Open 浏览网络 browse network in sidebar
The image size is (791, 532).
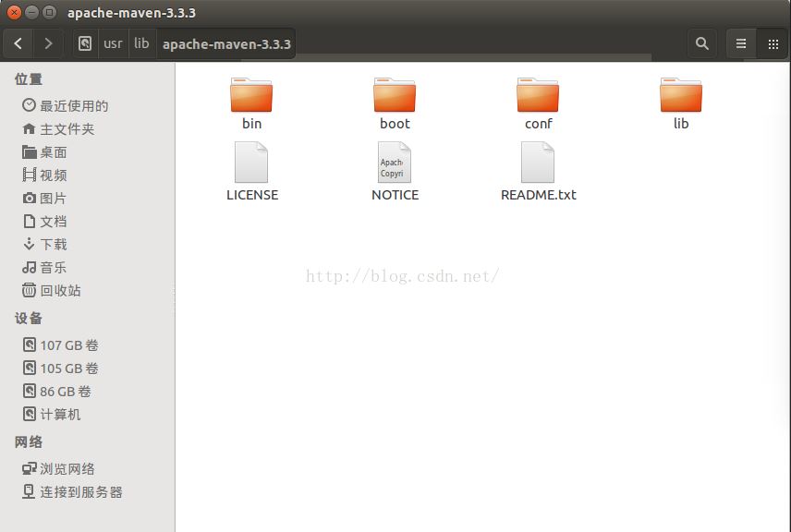[x=88, y=469]
